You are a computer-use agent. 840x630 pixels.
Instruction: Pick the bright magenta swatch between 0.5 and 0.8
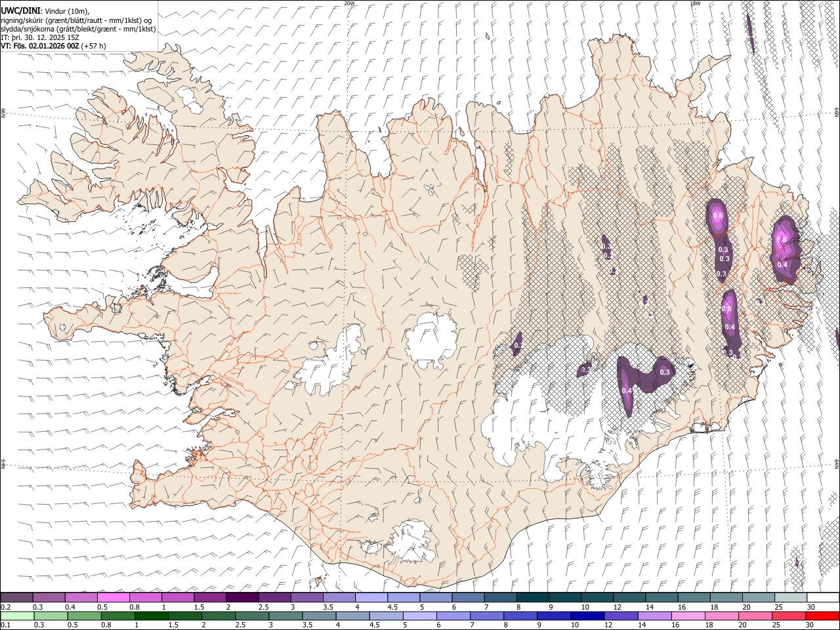[x=114, y=598]
